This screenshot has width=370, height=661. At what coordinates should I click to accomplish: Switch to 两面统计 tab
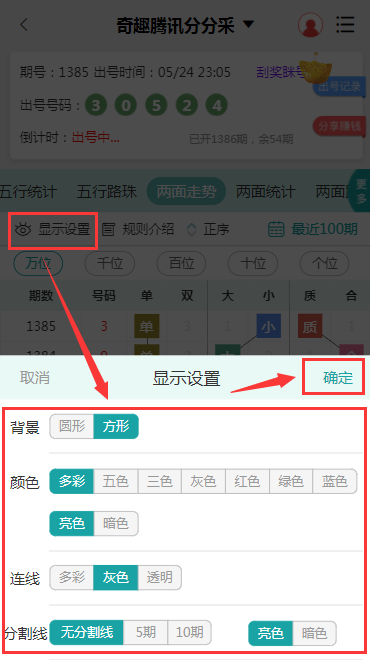(265, 192)
